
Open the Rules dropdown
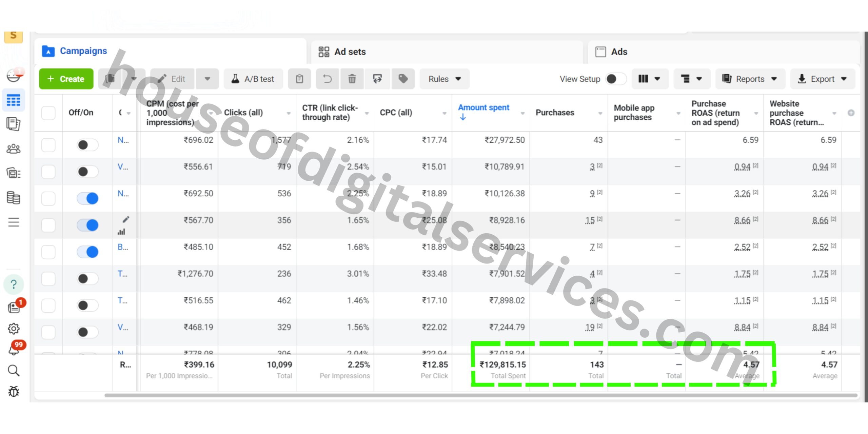coord(445,79)
